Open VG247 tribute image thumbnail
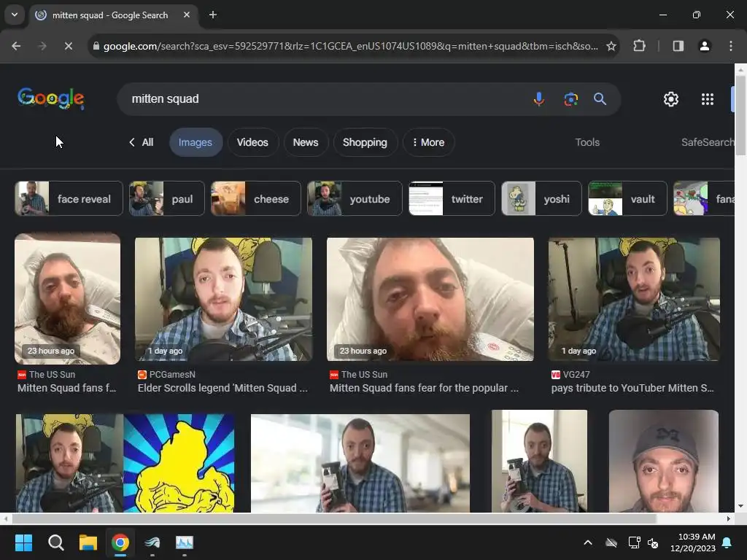This screenshot has height=560, width=747. (x=634, y=299)
